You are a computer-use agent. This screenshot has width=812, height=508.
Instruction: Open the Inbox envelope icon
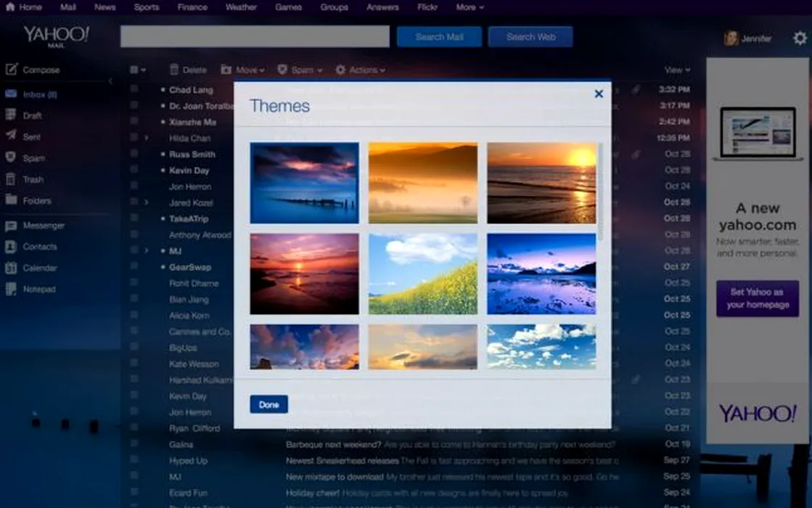(11, 94)
